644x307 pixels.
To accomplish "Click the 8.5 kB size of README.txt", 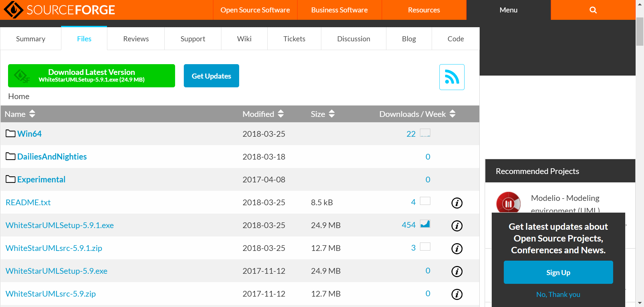I will click(x=322, y=202).
